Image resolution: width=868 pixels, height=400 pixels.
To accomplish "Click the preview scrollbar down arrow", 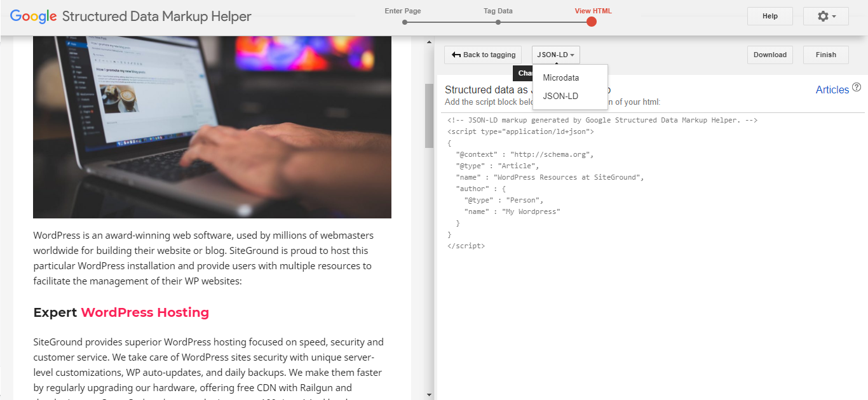I will 429,395.
